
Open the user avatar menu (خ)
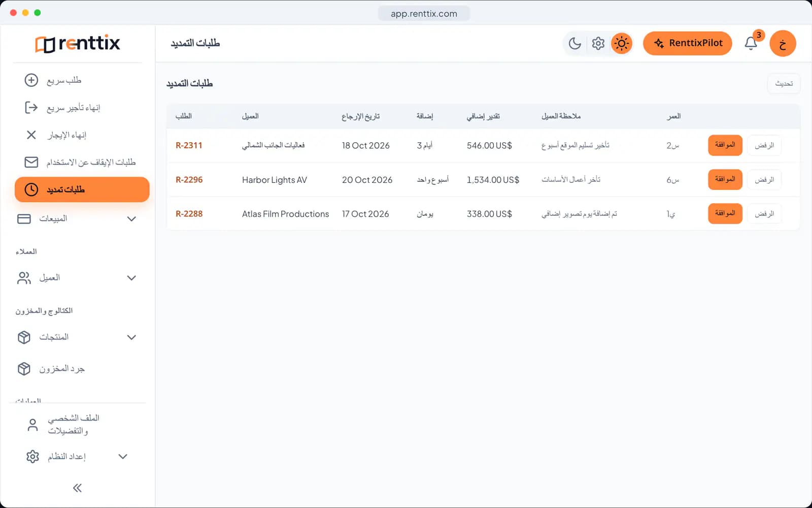783,44
